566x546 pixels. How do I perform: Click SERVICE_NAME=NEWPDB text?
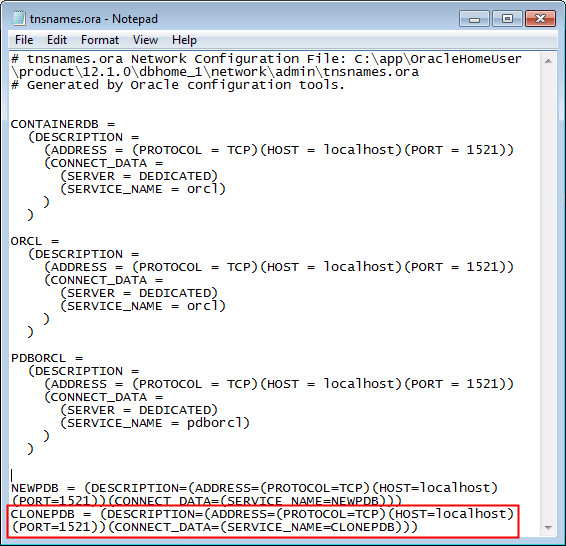tap(303, 501)
